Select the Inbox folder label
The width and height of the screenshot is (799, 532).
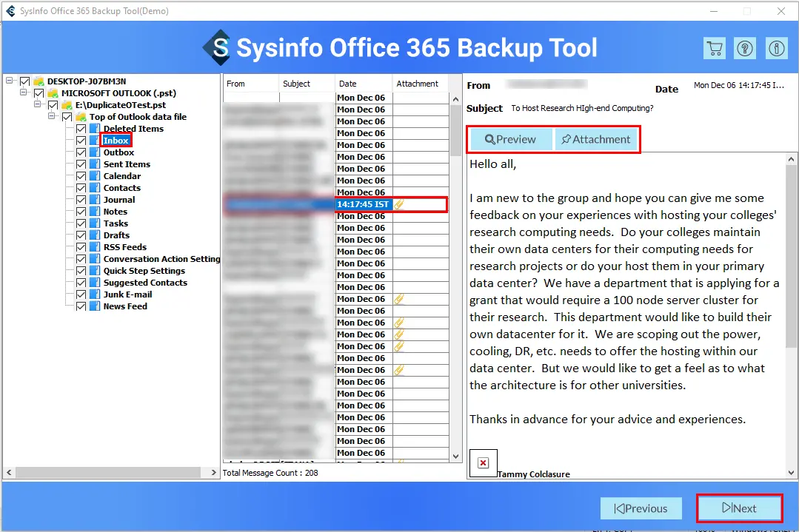tap(116, 141)
